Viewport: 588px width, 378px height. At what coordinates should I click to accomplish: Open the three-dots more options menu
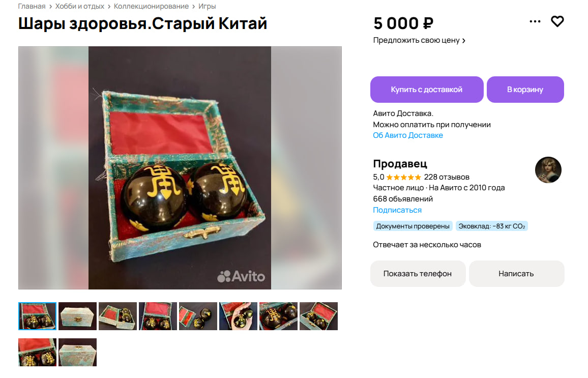point(535,21)
